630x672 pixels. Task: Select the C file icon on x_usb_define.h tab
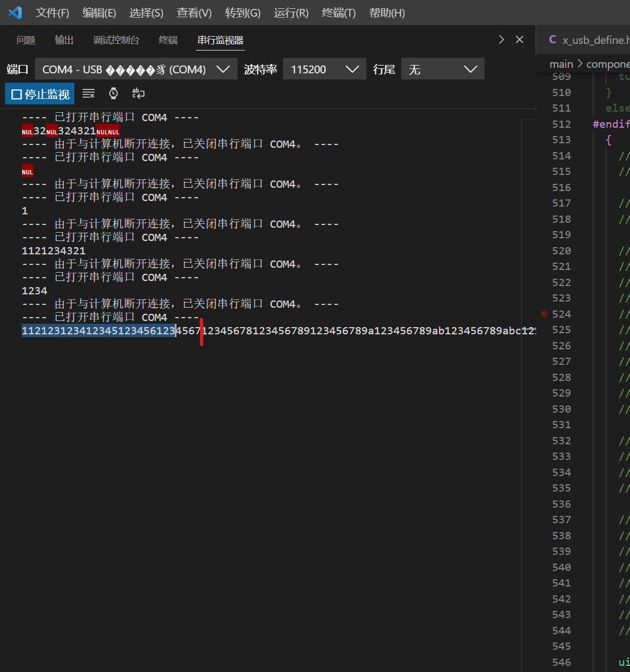[x=553, y=39]
